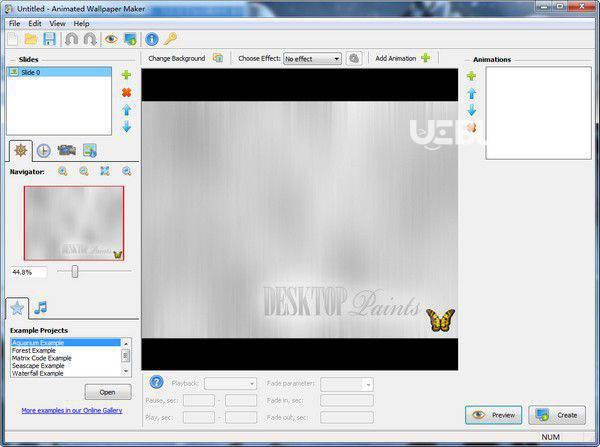This screenshot has width=600, height=447.
Task: Click the Create wallpaper icon in toolbar
Action: click(x=130, y=39)
